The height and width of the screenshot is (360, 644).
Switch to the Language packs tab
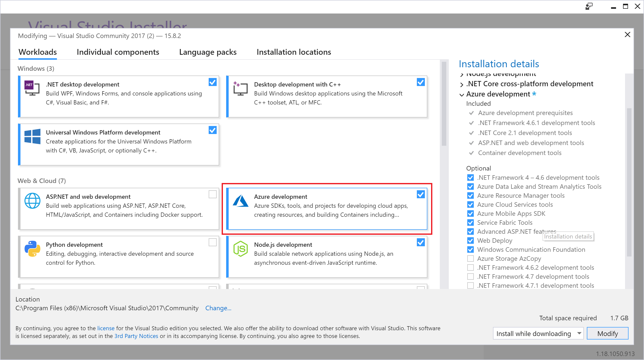coord(208,52)
